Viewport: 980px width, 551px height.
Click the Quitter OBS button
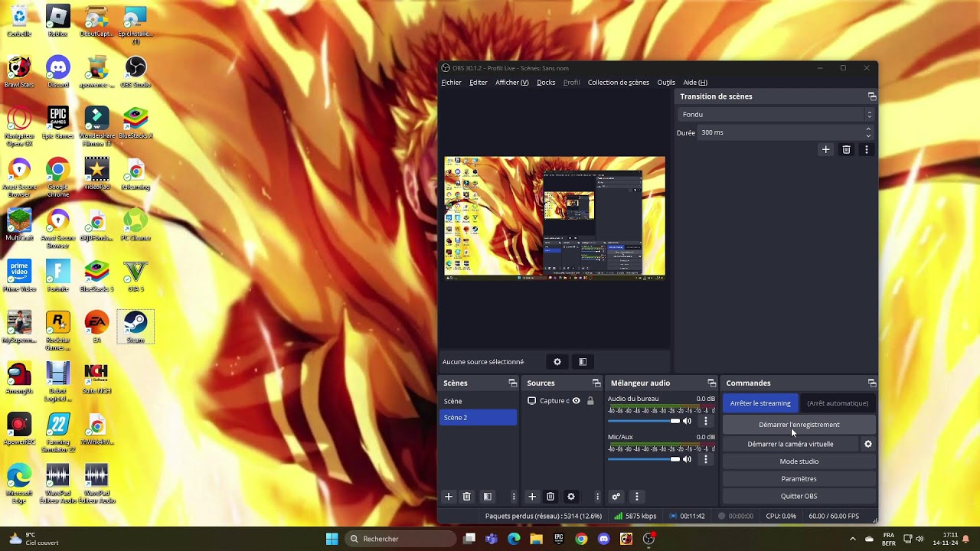[799, 496]
